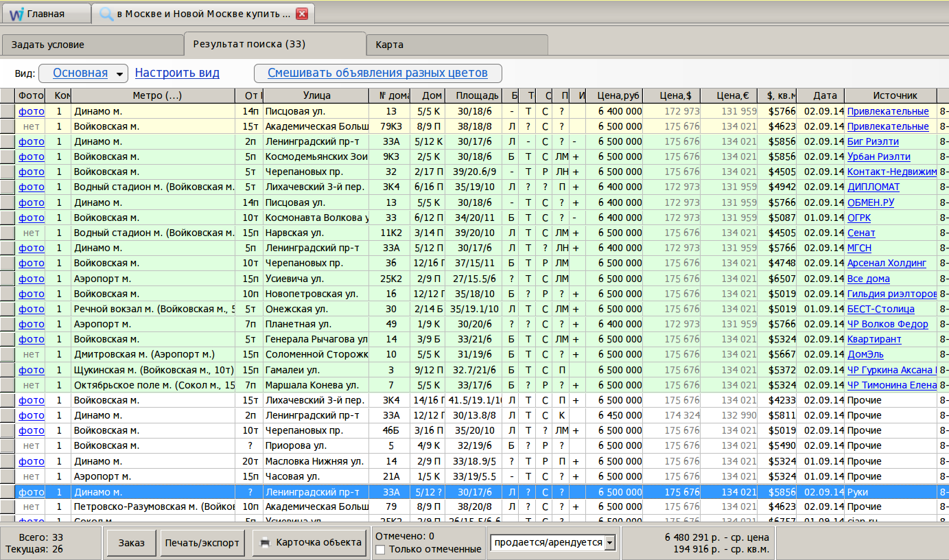The image size is (949, 560).
Task: Toggle row marker for Биг Риэлти listing
Action: (8, 141)
